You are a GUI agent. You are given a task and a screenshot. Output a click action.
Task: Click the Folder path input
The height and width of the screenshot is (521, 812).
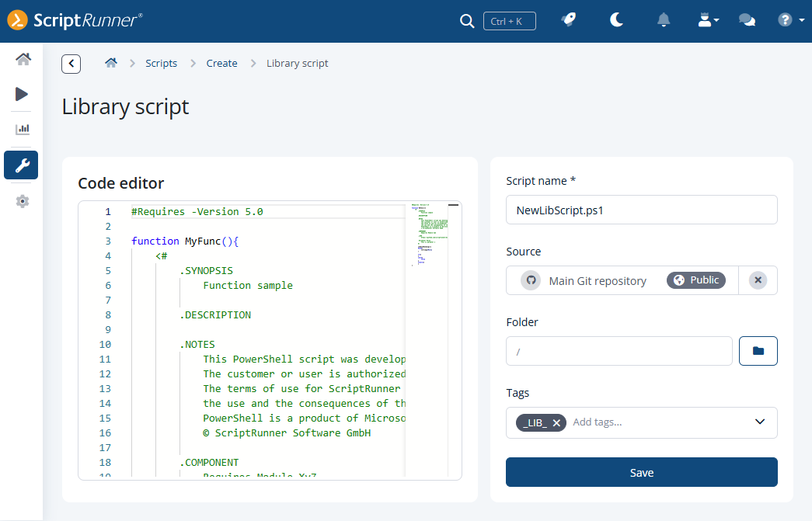pos(619,351)
